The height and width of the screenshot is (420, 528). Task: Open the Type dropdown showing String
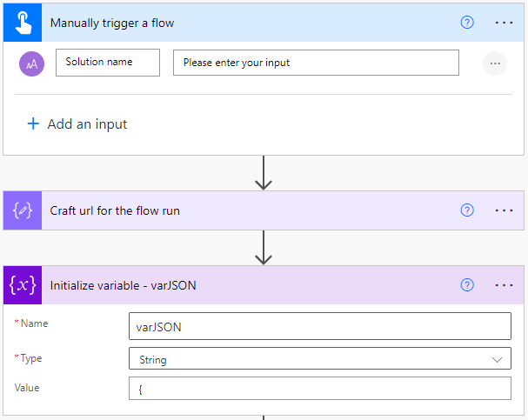[x=319, y=359]
